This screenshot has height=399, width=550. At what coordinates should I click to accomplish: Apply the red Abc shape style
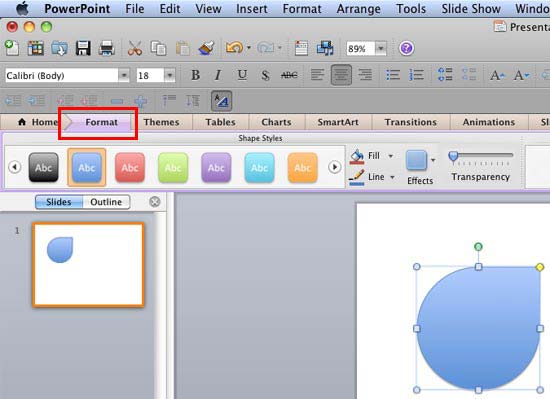click(130, 168)
